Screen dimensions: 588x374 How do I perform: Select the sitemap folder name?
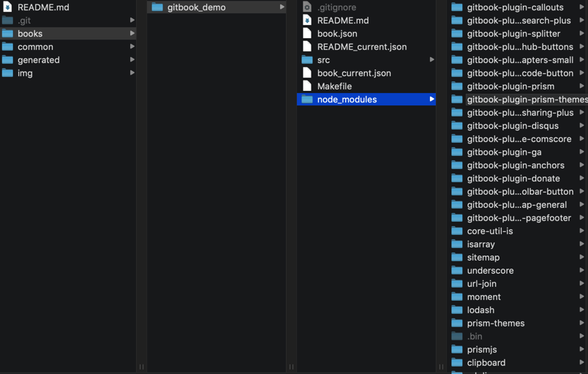[x=483, y=258]
